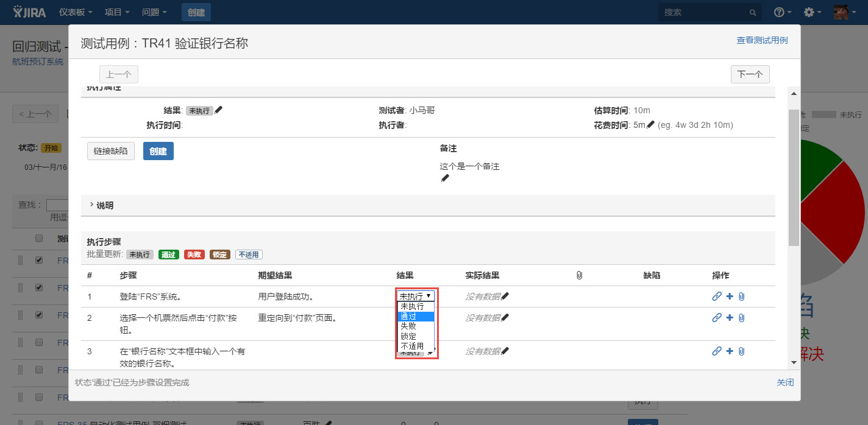Click plus icon for step 2

tap(730, 317)
